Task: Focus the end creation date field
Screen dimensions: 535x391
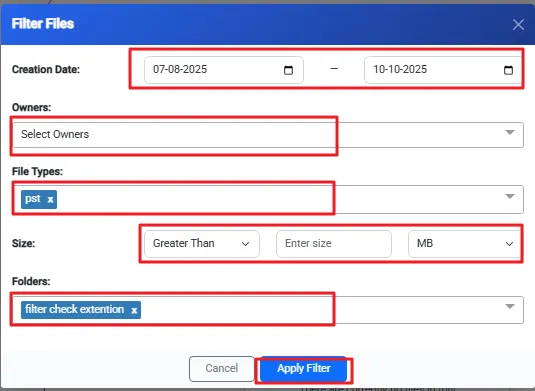Action: pos(443,70)
